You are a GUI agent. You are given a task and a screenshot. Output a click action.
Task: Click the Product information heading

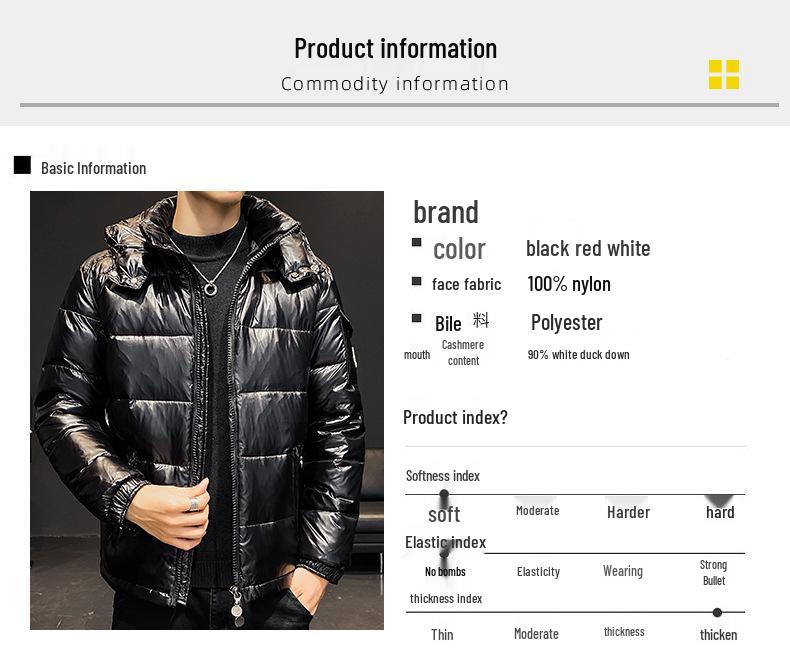(395, 48)
